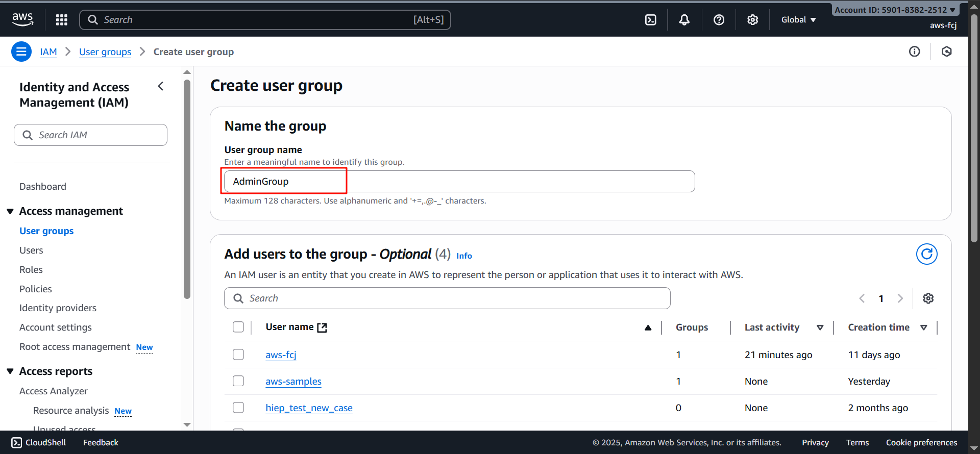This screenshot has width=980, height=454.
Task: Click the CloudShell icon in the footer
Action: point(17,442)
